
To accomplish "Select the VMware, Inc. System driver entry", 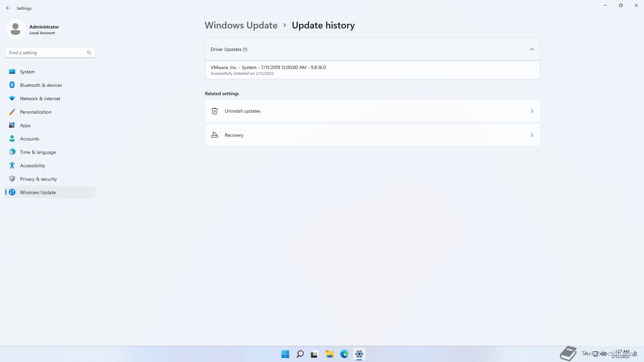I will pos(372,70).
